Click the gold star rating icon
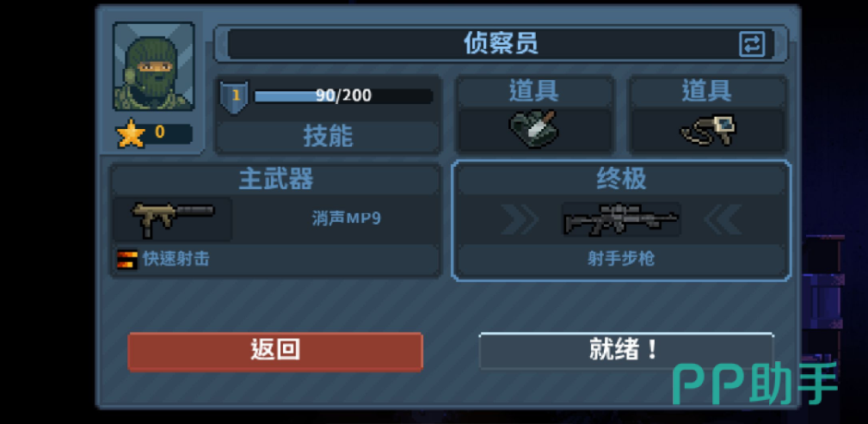 pyautogui.click(x=131, y=133)
